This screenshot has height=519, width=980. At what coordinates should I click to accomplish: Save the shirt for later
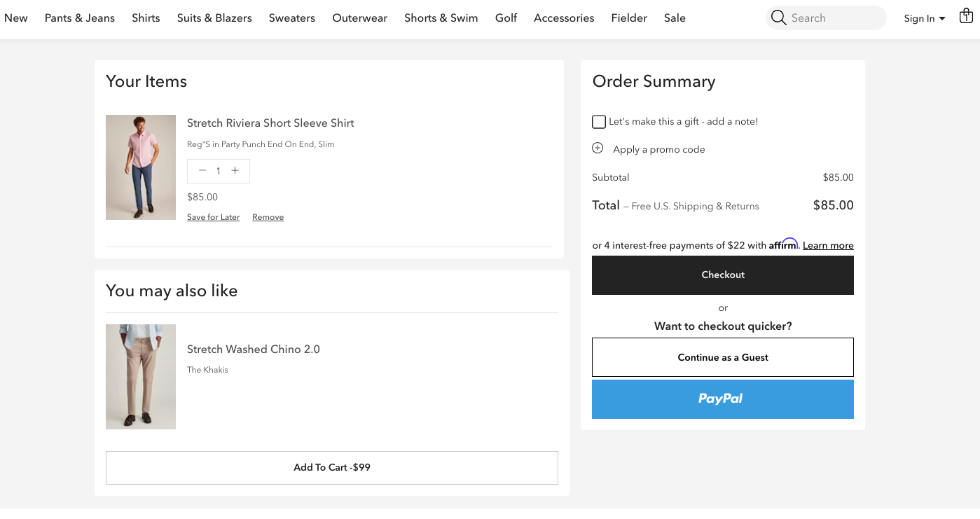pos(213,216)
